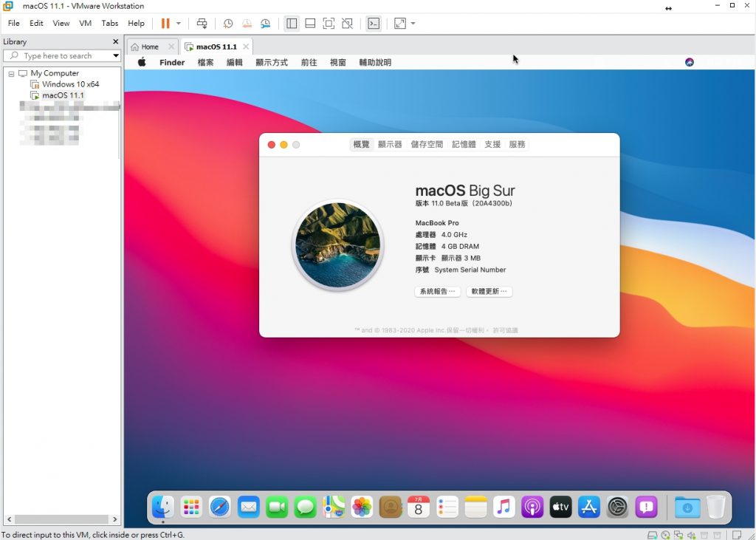Image resolution: width=756 pixels, height=540 pixels.
Task: Click the 軟體更新 button
Action: [x=489, y=292]
